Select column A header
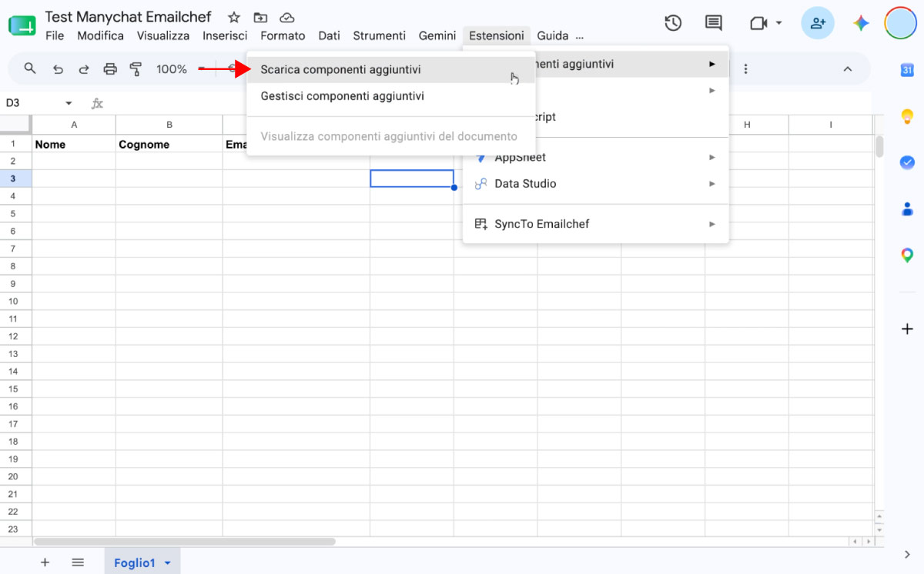Viewport: 924px width, 574px height. point(74,125)
